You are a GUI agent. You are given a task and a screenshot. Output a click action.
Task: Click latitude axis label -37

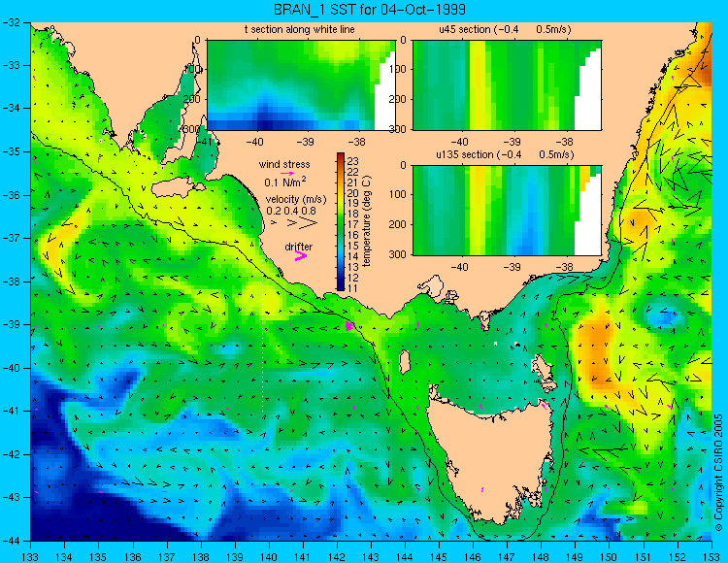point(11,238)
